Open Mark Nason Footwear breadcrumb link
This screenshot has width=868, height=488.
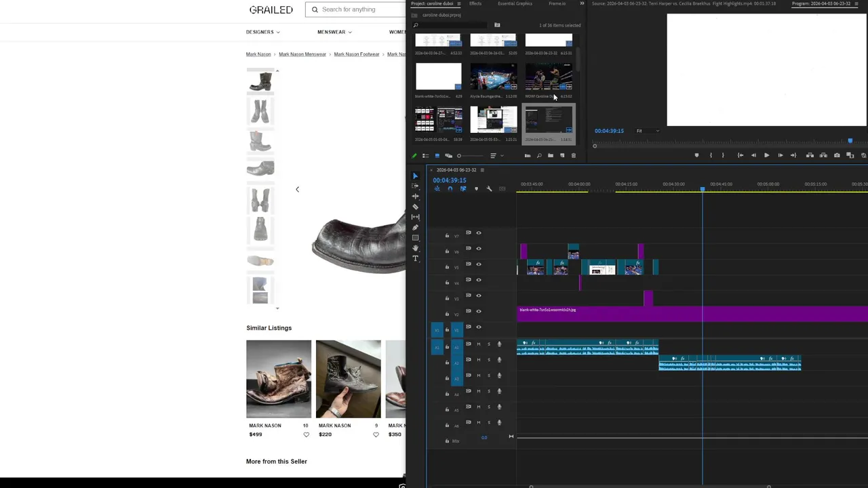pyautogui.click(x=357, y=54)
